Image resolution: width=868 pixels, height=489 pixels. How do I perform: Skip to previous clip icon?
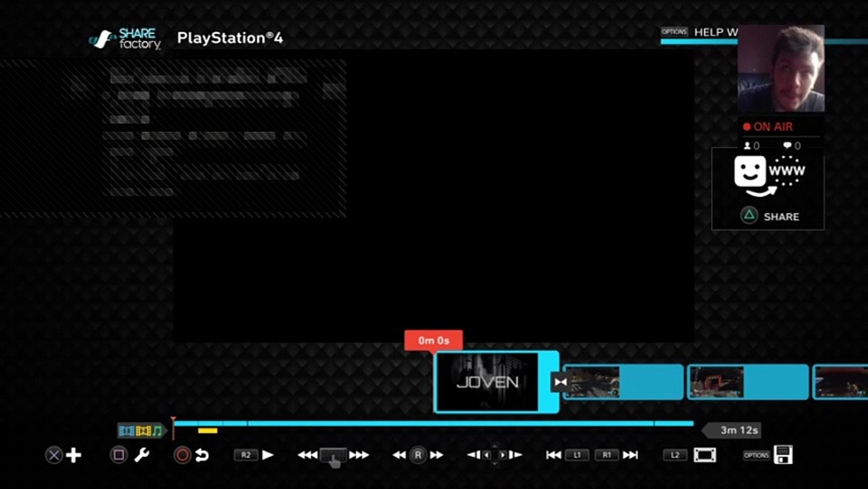[554, 455]
